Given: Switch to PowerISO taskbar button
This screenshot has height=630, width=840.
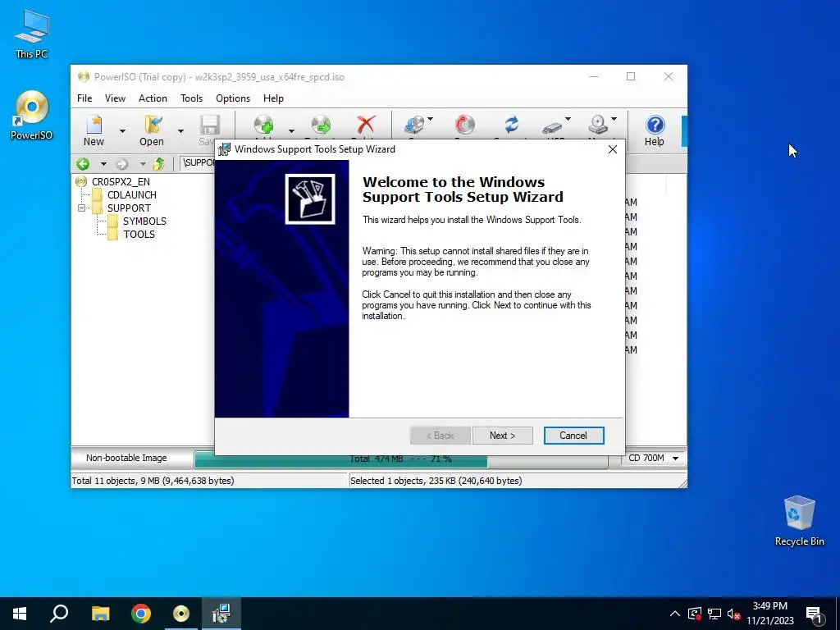Looking at the screenshot, I should (x=181, y=614).
